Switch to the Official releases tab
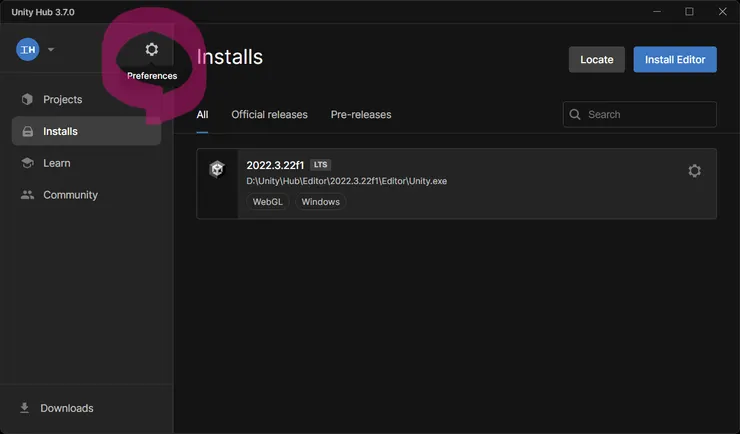 (x=269, y=115)
